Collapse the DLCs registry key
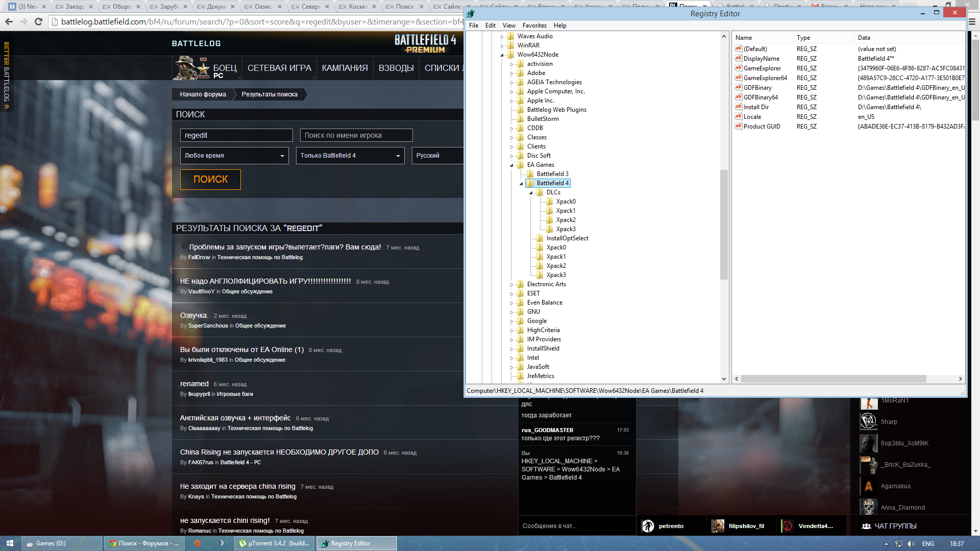 point(531,193)
